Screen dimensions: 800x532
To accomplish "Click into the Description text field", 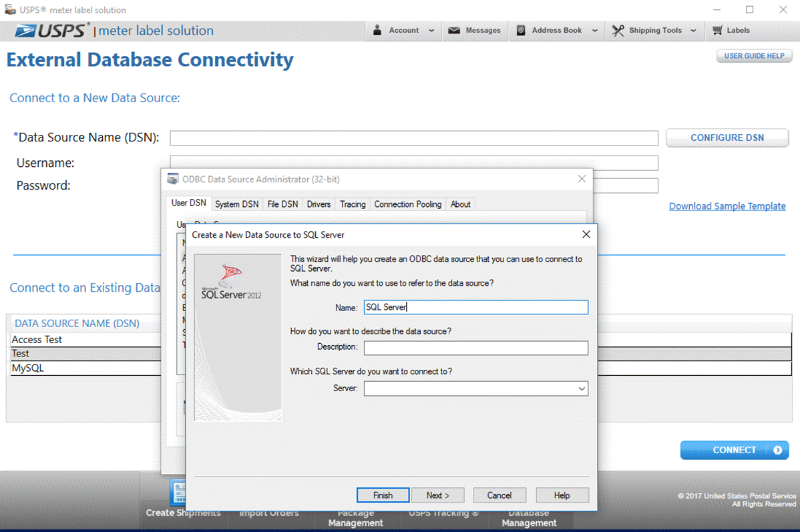I will (475, 348).
